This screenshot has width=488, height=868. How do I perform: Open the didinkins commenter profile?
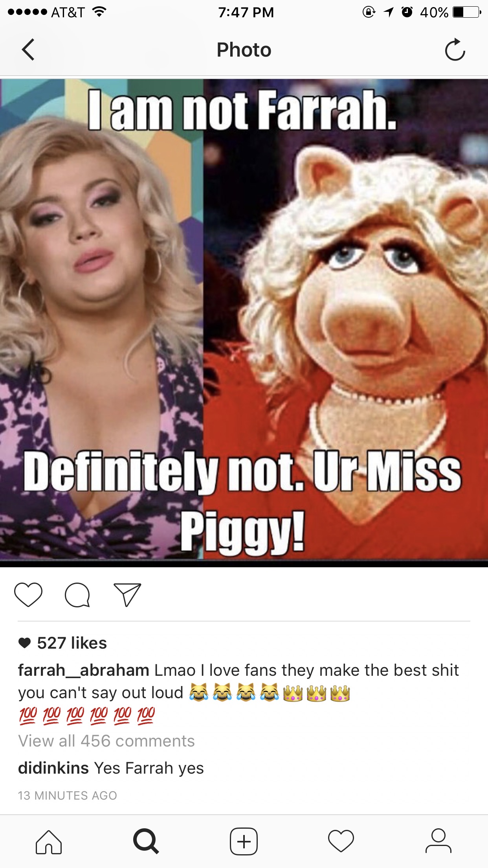(x=53, y=768)
